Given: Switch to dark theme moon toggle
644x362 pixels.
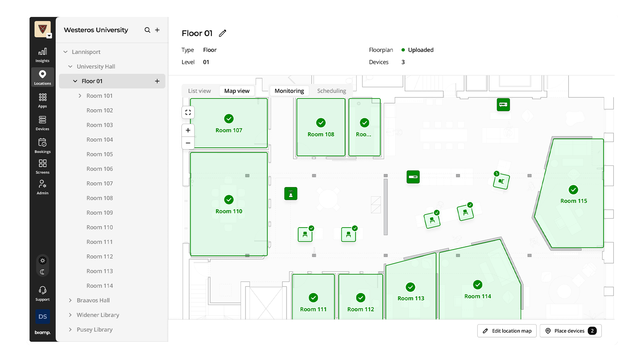Looking at the screenshot, I should 43,272.
